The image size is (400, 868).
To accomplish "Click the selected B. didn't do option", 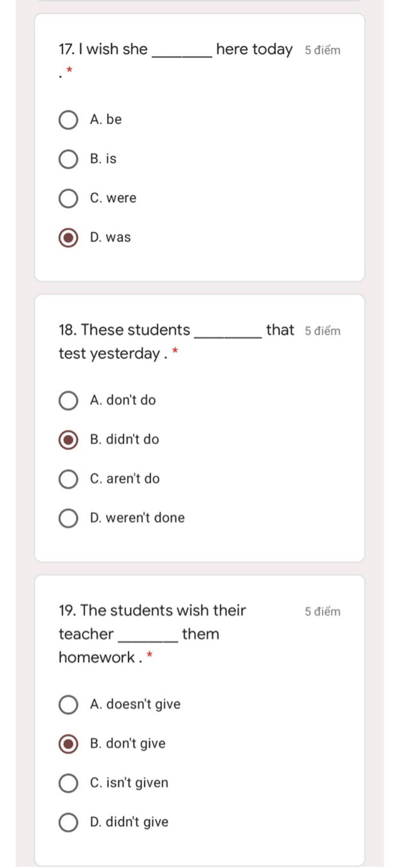I will click(x=68, y=440).
